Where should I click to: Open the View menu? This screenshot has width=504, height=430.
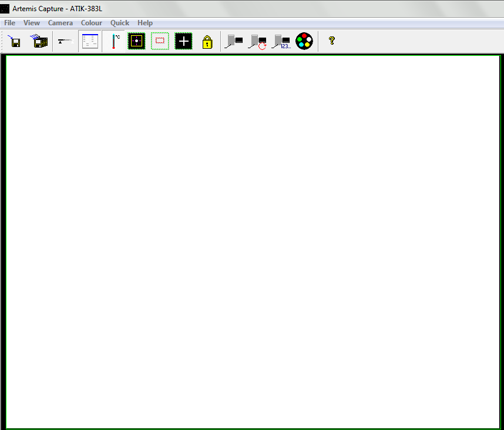(32, 23)
